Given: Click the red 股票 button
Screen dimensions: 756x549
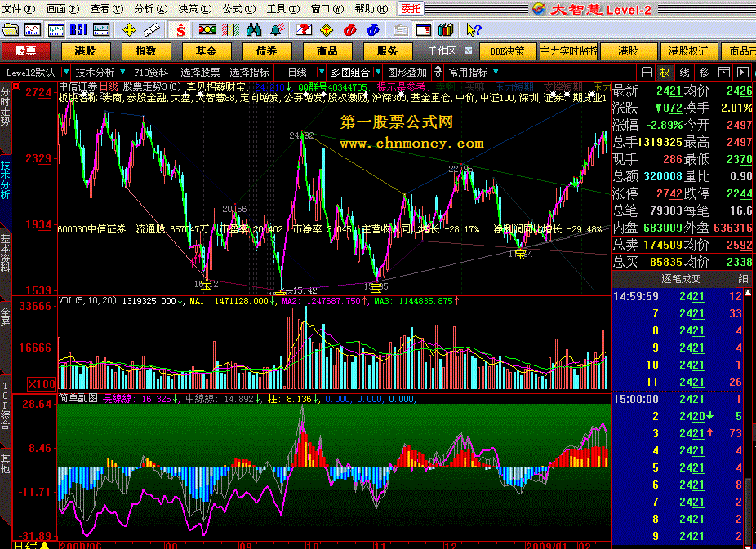Looking at the screenshot, I should point(26,51).
